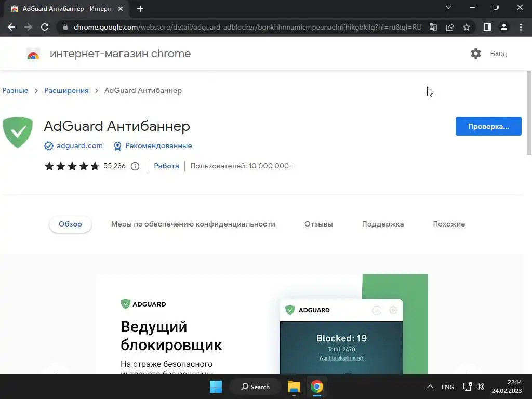Open the Windows Start menu
Viewport: 532px width, 399px height.
[x=216, y=387]
